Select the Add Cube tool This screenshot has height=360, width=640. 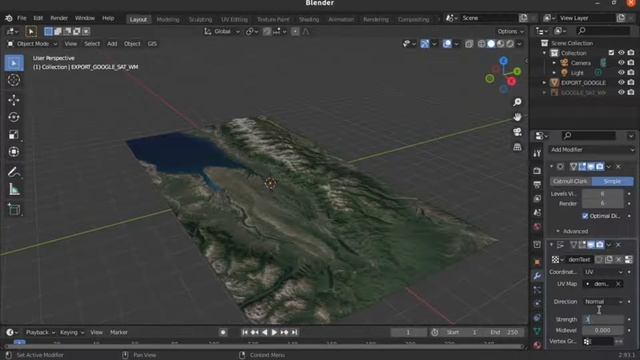point(14,209)
